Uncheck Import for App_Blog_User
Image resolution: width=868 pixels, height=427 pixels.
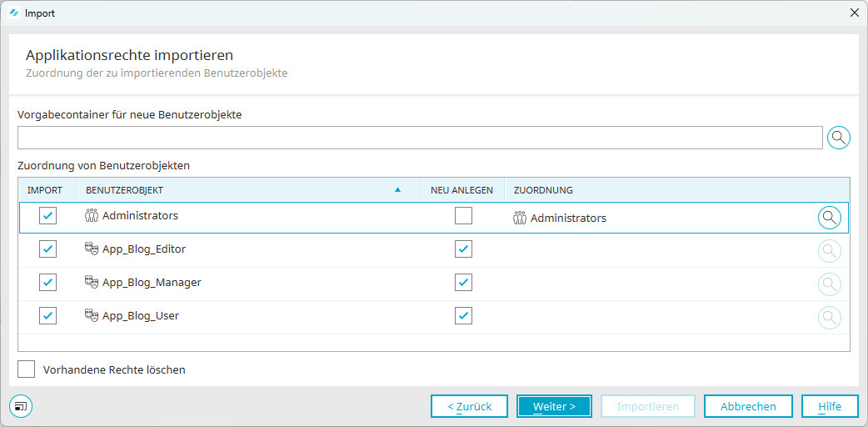point(47,315)
